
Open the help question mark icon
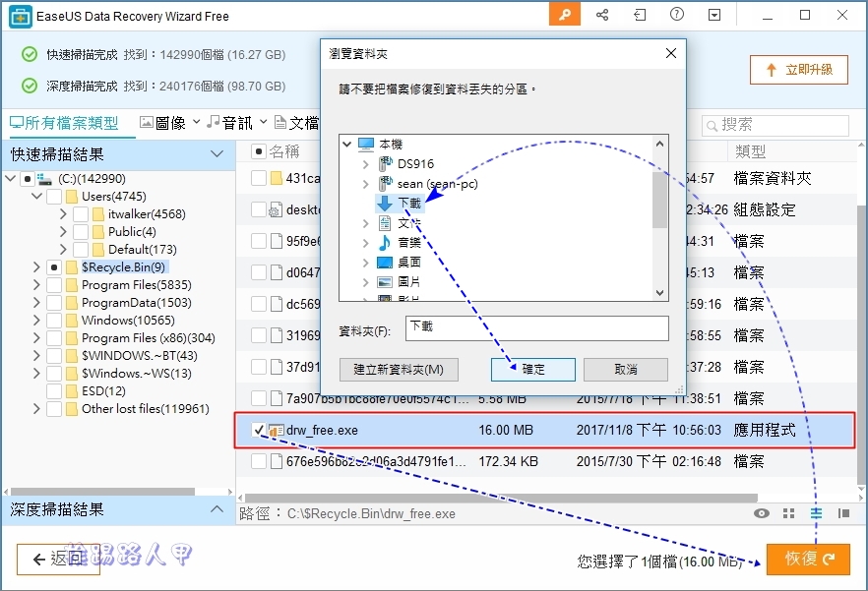point(676,15)
